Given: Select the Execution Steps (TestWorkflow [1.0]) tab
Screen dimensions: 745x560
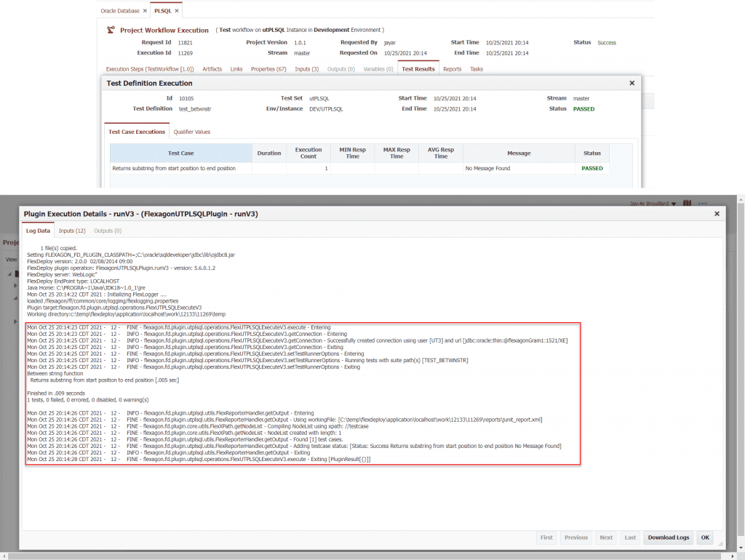Looking at the screenshot, I should tap(149, 68).
